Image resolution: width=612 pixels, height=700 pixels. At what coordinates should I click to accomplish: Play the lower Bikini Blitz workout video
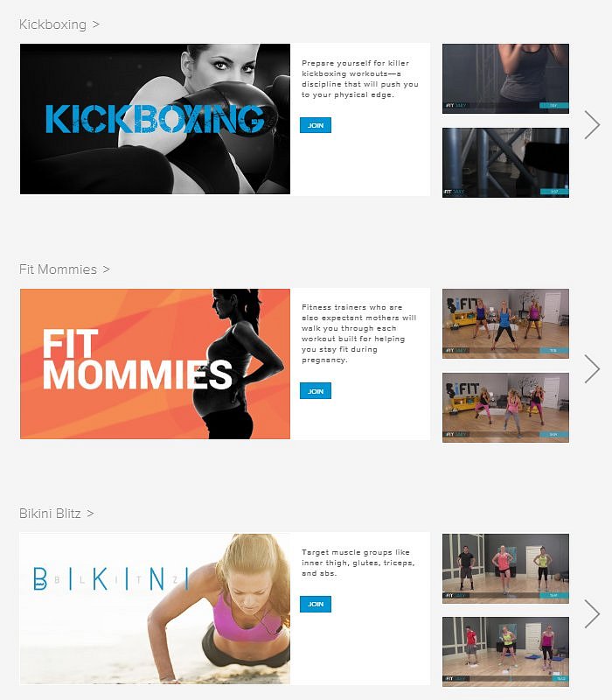pyautogui.click(x=505, y=652)
